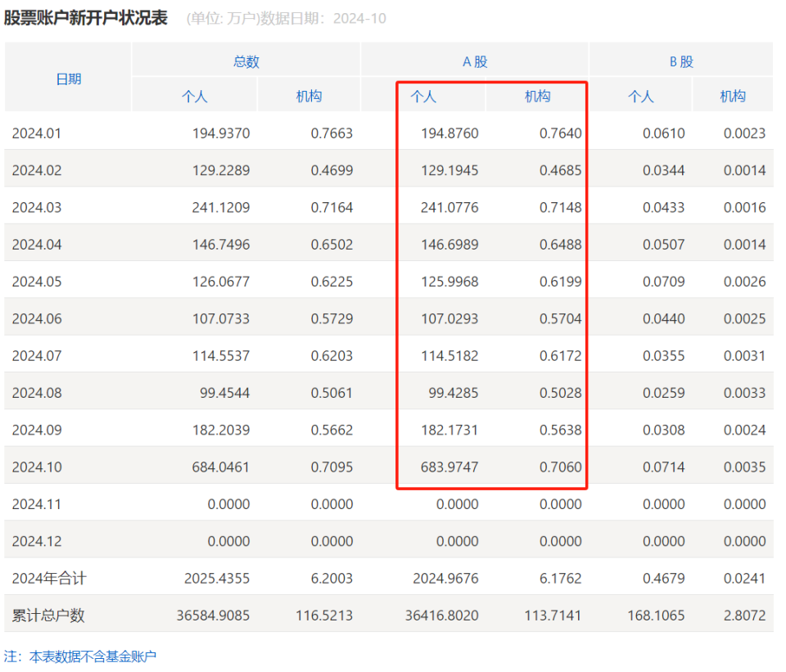Select the 2024.06 date cell
Screen dimensions: 786x672
click(x=37, y=318)
